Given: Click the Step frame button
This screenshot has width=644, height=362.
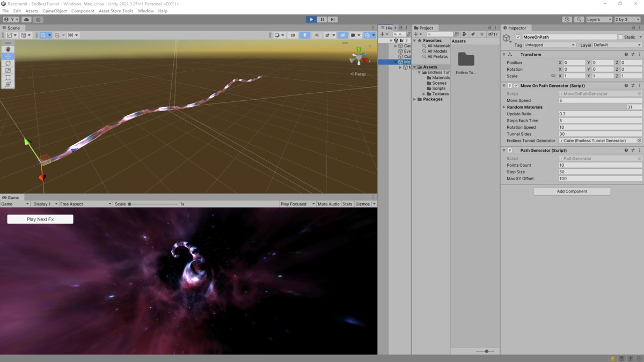Looking at the screenshot, I should coord(333,19).
